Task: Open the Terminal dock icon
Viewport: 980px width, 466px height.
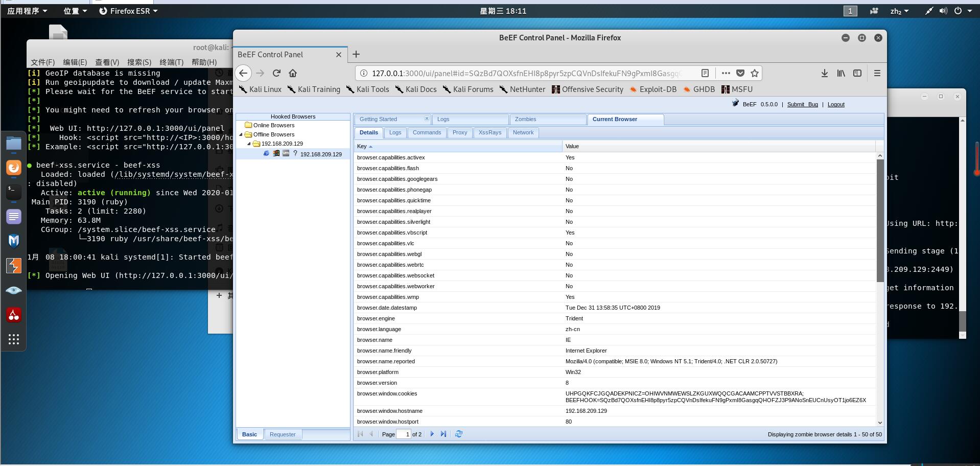Action: pyautogui.click(x=14, y=192)
